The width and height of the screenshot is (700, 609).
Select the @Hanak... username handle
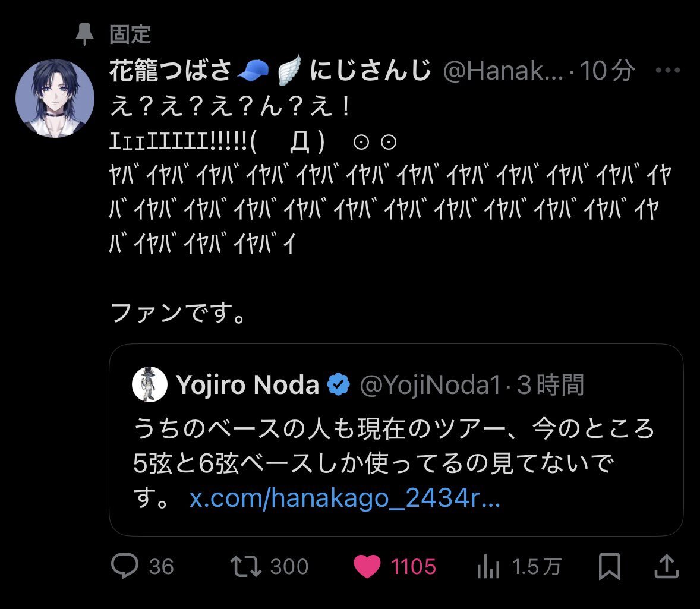pos(502,71)
